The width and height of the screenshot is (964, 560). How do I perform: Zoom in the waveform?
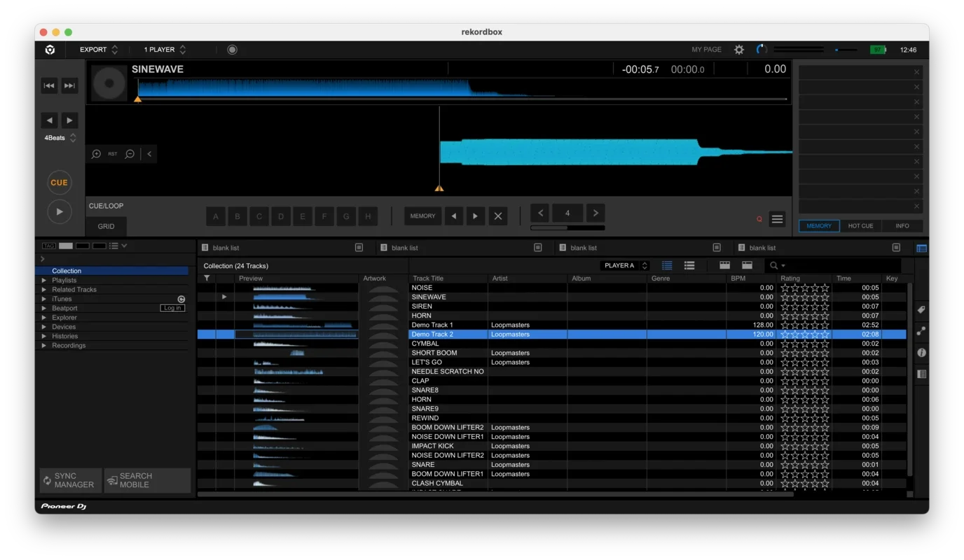[x=96, y=154]
